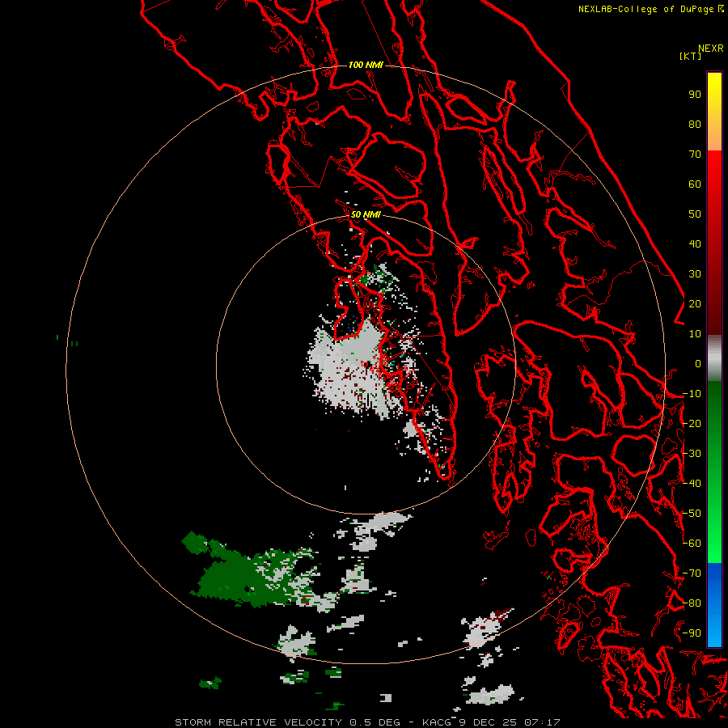Screen dimensions: 728x728
Task: Click the 90 value on velocity scale
Action: (695, 95)
